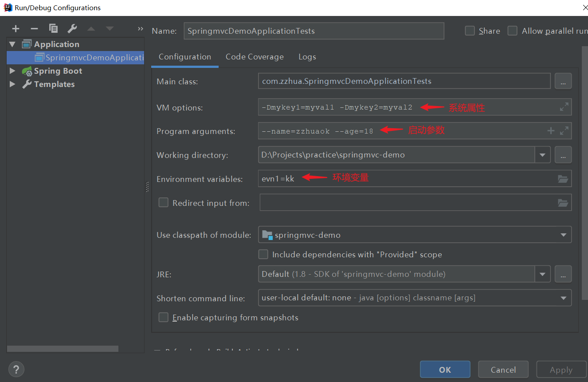Show more toolbar actions chevron

141,29
